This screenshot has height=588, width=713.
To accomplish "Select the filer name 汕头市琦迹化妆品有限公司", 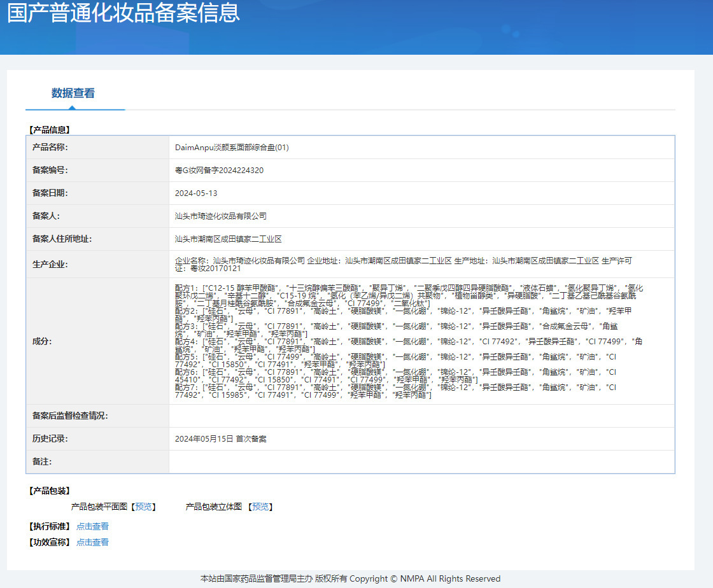I will pos(220,216).
